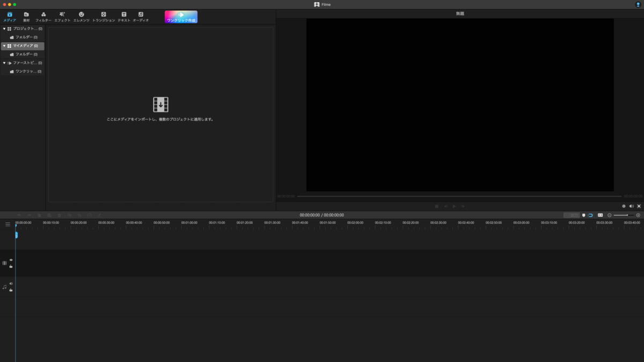Click the preview settings gear icon
Screen dimensions: 644x362
pyautogui.click(x=624, y=206)
